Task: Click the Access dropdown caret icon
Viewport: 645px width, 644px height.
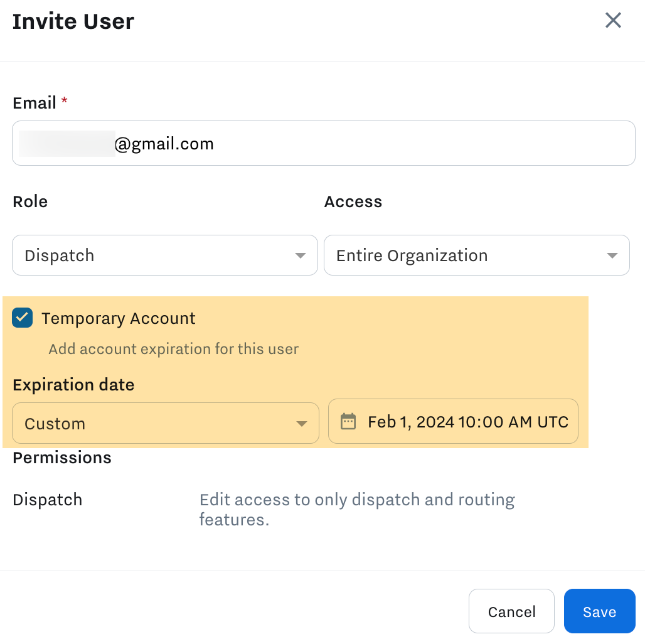Action: (612, 255)
